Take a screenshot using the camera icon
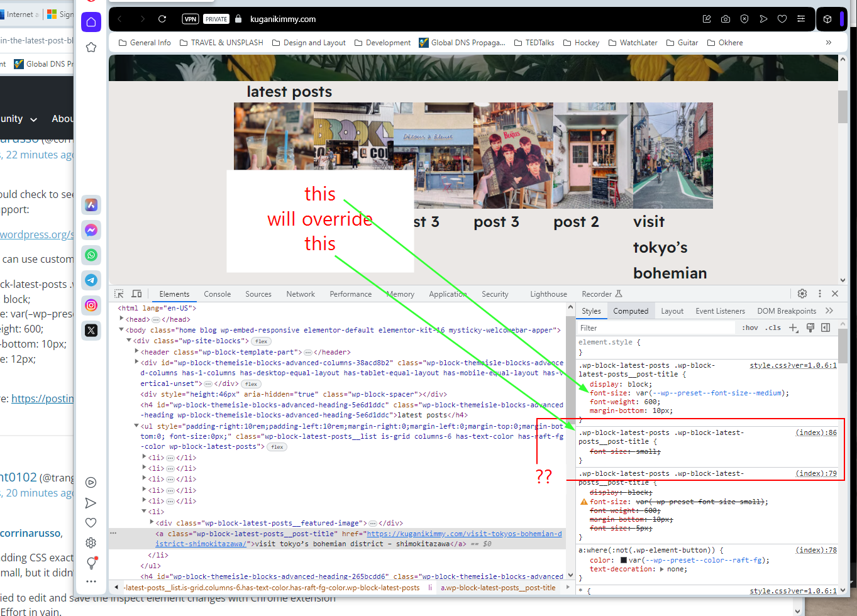 pyautogui.click(x=726, y=19)
